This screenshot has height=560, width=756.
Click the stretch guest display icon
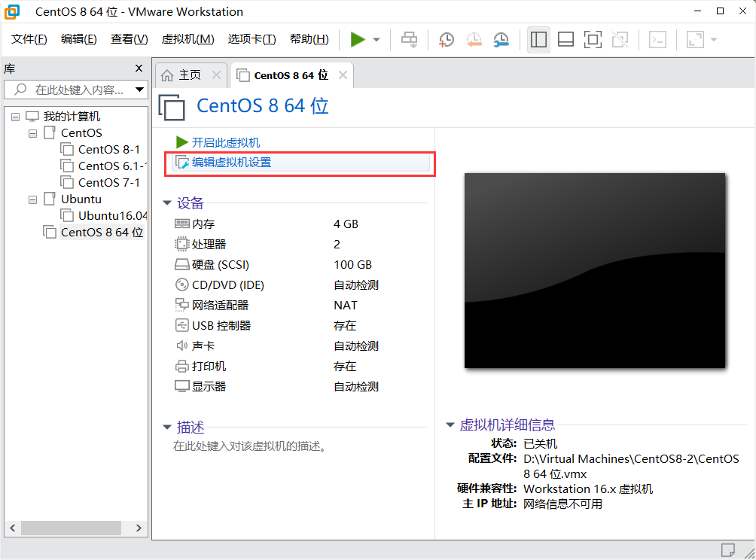tap(695, 40)
